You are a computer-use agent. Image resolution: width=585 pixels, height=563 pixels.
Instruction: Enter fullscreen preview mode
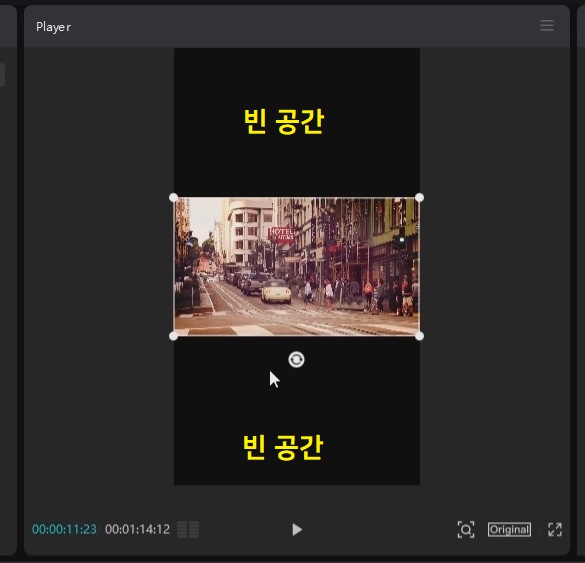tap(555, 529)
